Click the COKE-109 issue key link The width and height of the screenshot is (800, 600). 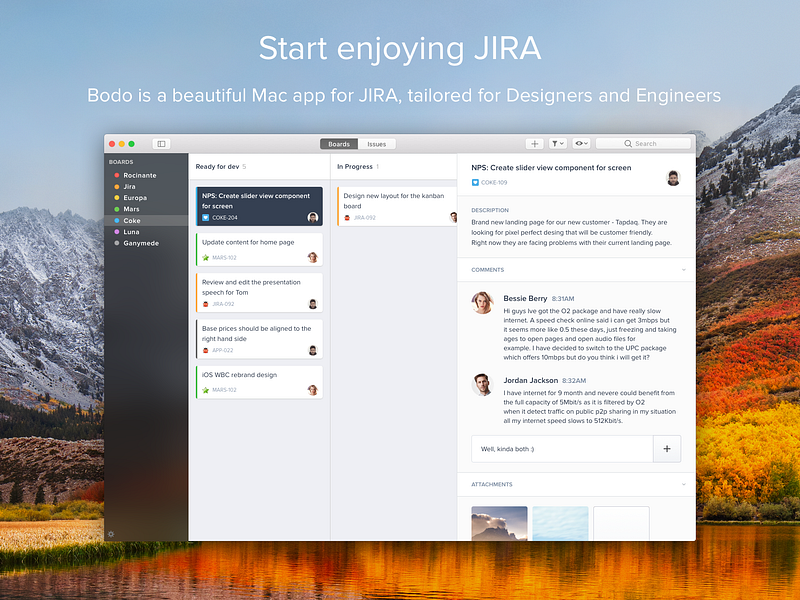point(494,182)
